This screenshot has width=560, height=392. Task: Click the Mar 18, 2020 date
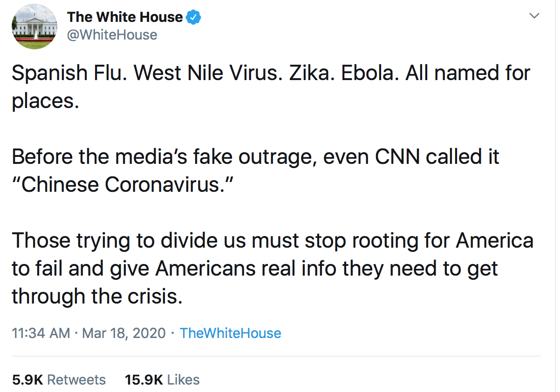(124, 333)
